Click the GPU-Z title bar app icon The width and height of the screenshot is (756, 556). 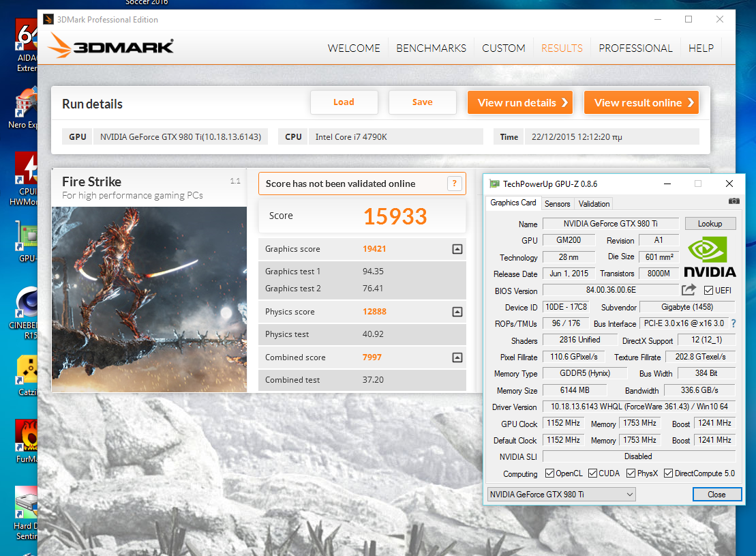494,184
